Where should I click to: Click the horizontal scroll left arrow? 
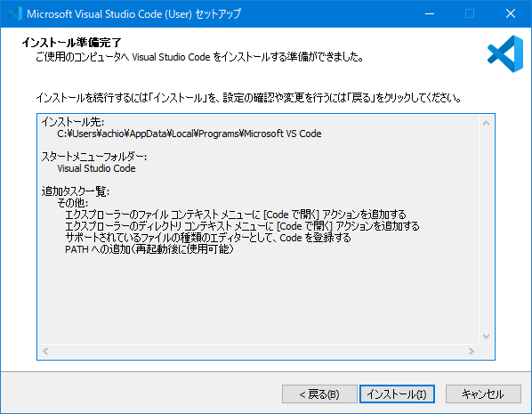coord(45,351)
